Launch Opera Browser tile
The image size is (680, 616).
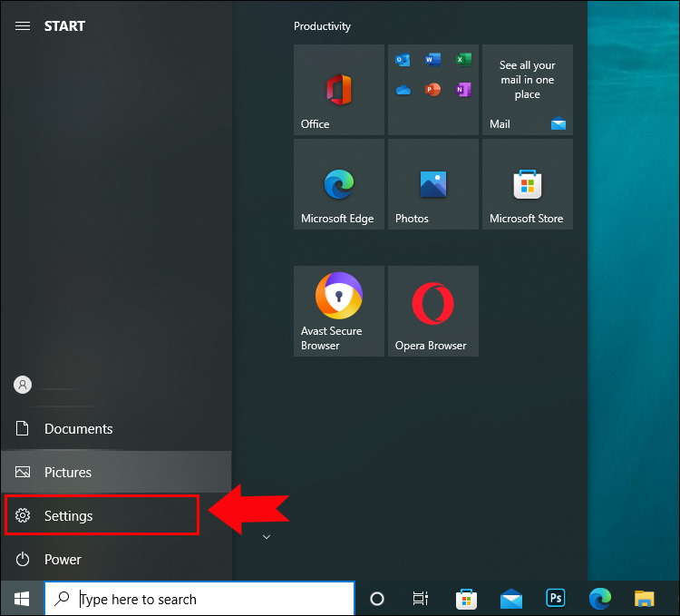tap(432, 311)
